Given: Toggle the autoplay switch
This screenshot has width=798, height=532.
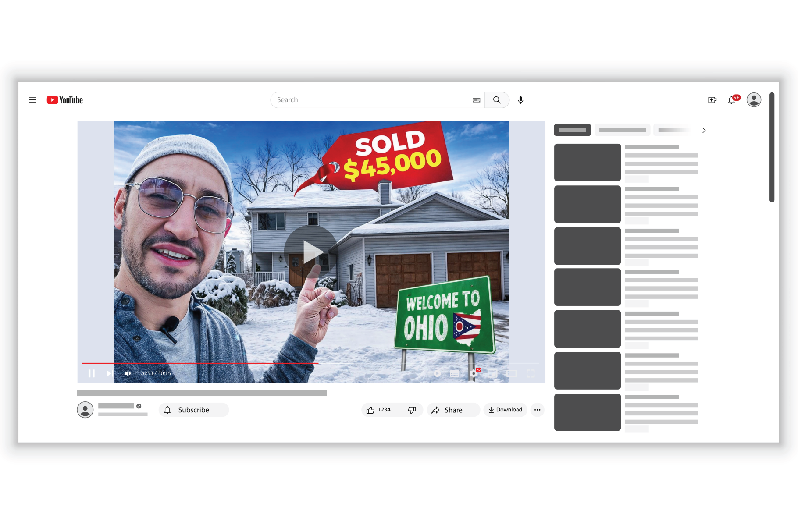Looking at the screenshot, I should (x=437, y=373).
